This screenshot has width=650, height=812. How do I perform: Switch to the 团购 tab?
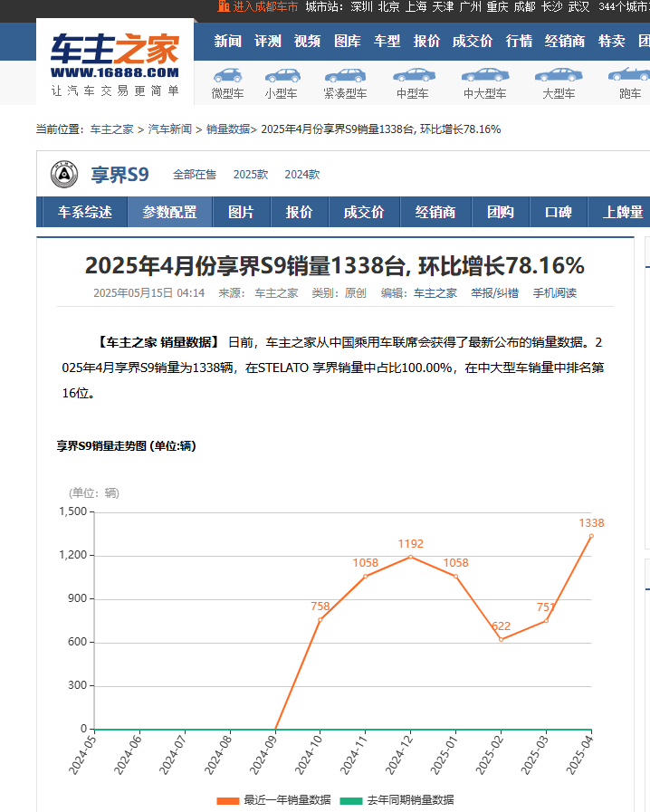tap(500, 212)
